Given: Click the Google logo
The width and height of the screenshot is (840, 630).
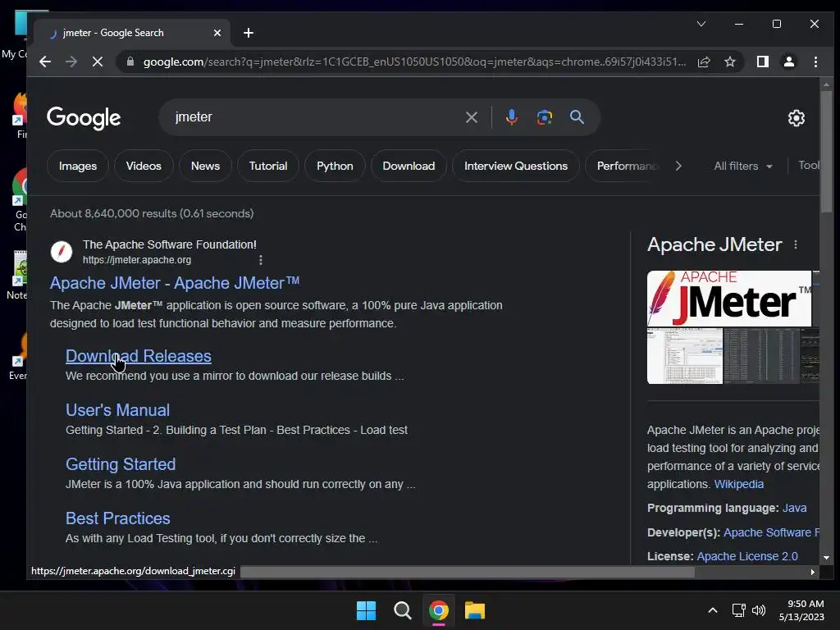Looking at the screenshot, I should pos(84,118).
